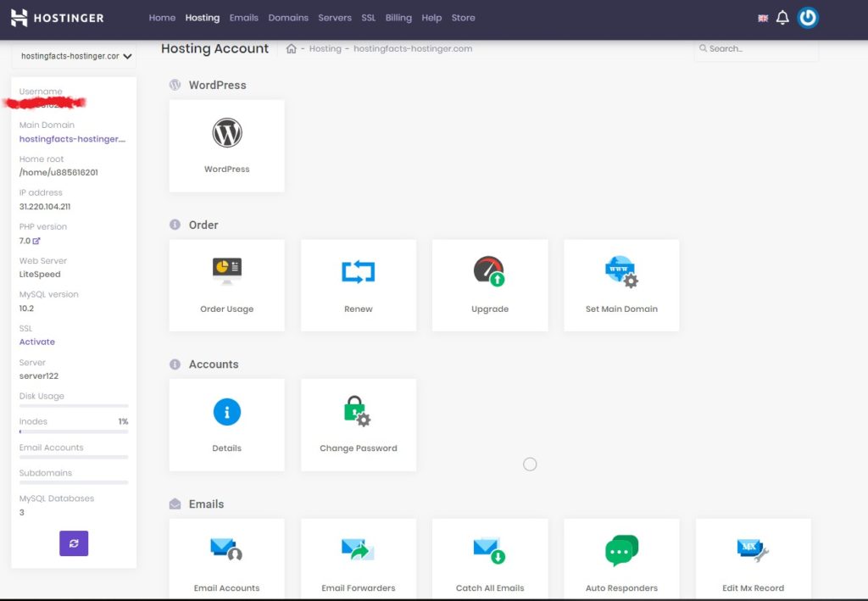The height and width of the screenshot is (601, 868).
Task: Select the IP address 31.220.104.211
Action: click(45, 207)
